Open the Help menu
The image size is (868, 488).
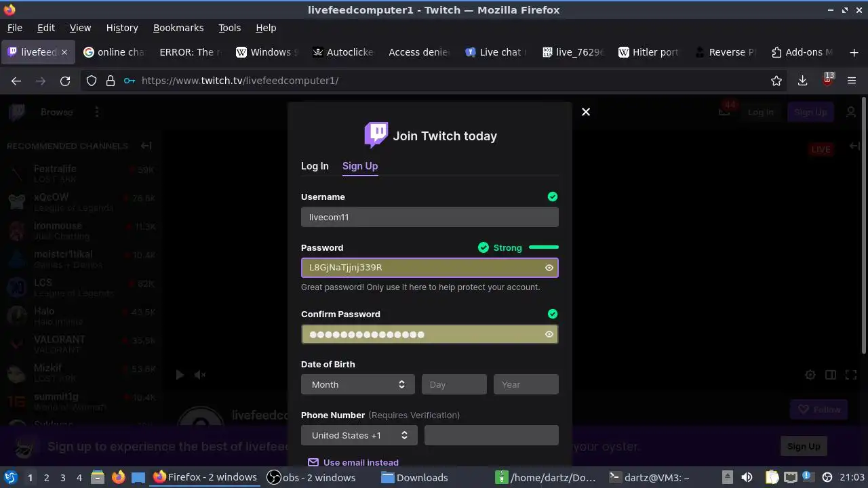(266, 28)
